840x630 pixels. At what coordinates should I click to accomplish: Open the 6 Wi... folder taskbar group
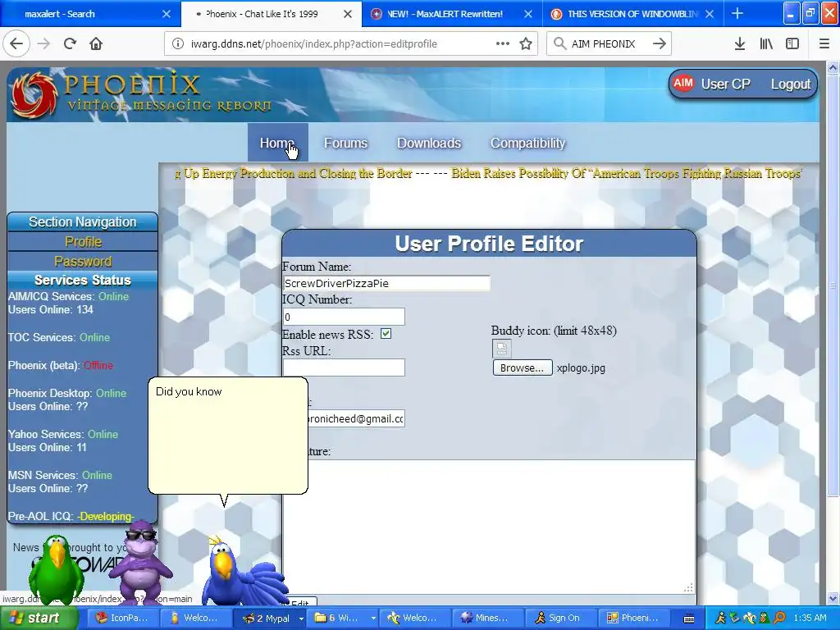343,619
